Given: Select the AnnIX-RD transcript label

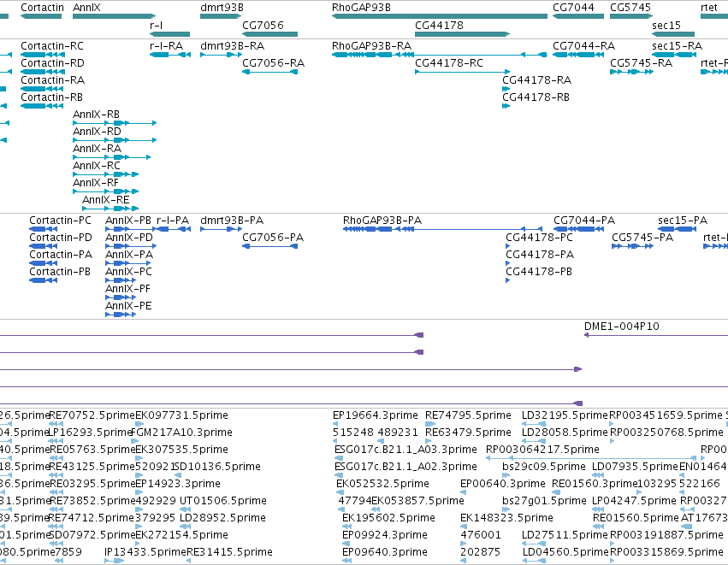Looking at the screenshot, I should 97,132.
